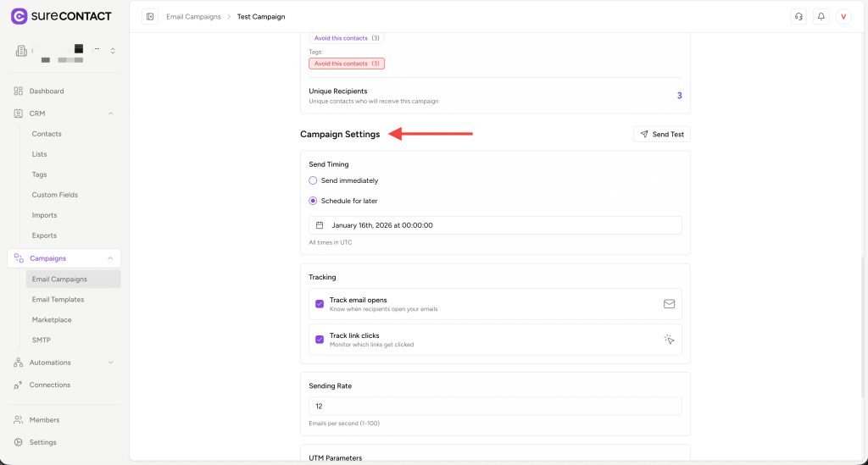
Task: Click the SureContact logo
Action: click(61, 17)
